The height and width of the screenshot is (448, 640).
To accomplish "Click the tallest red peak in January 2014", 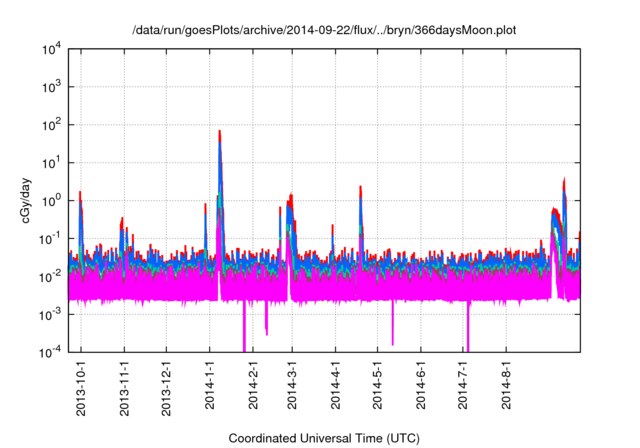I will 219,133.
